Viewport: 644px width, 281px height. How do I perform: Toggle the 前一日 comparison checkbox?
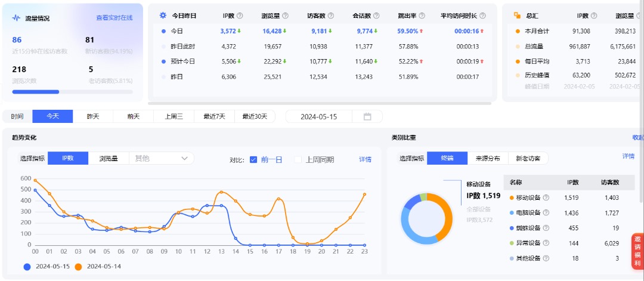(253, 159)
